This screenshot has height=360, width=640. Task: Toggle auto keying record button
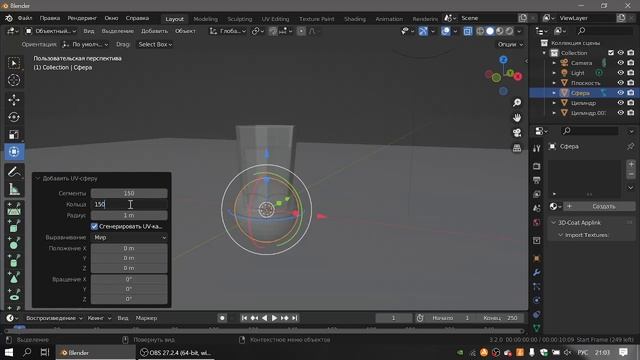[x=222, y=318]
